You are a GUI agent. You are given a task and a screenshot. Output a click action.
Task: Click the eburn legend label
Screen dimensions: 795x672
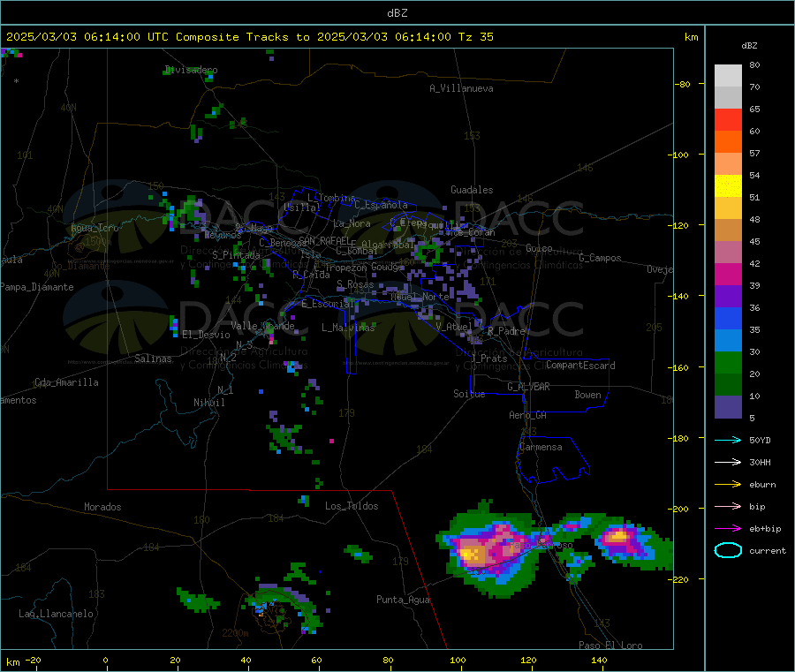coord(762,485)
